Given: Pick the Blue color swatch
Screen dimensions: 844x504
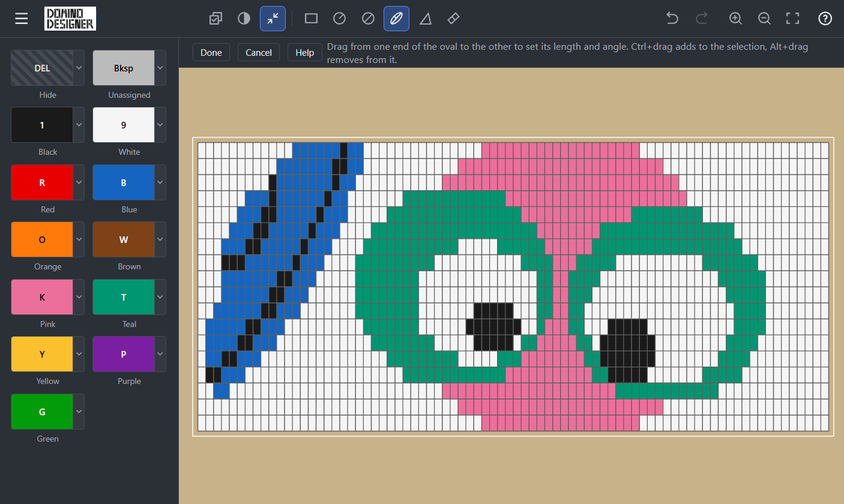Looking at the screenshot, I should tap(124, 182).
